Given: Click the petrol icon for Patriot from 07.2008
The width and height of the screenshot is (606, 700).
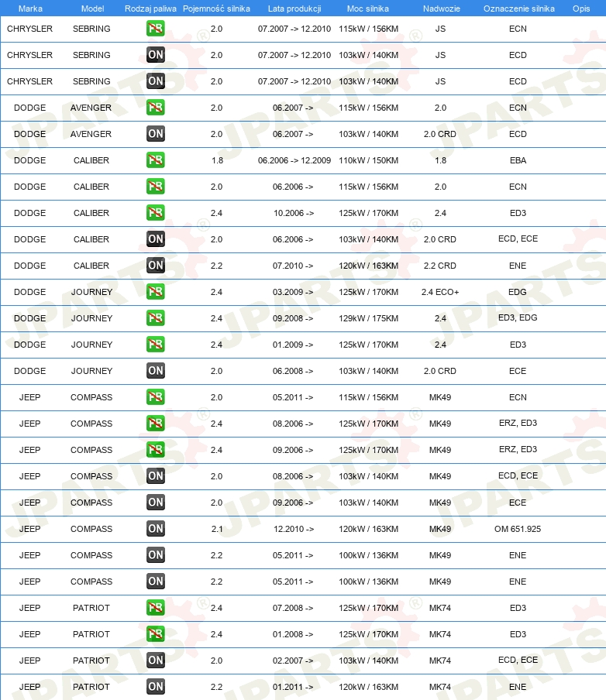Looking at the screenshot, I should pos(156,608).
